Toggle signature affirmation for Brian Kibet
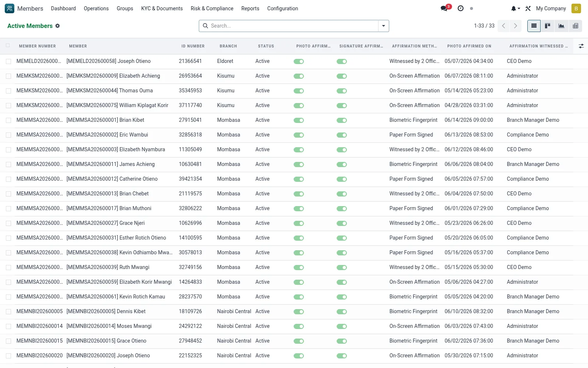This screenshot has width=588, height=368. [x=342, y=120]
